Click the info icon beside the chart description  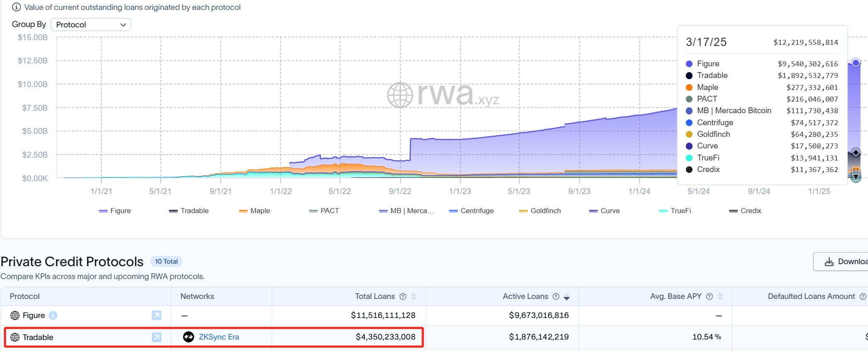pyautogui.click(x=16, y=7)
